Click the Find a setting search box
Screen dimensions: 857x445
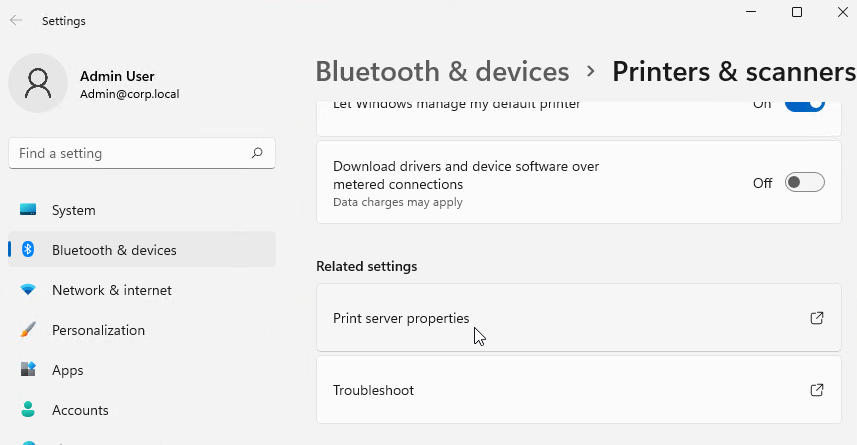pyautogui.click(x=142, y=153)
